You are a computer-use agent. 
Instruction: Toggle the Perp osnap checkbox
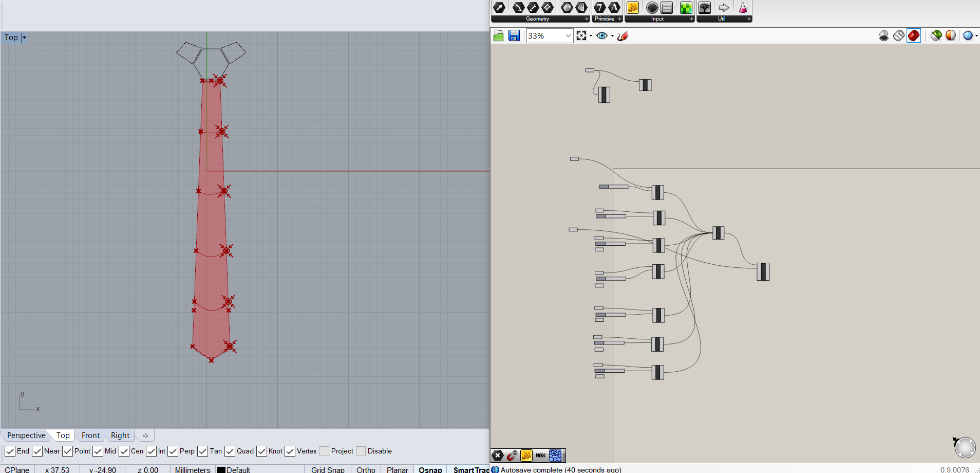173,451
